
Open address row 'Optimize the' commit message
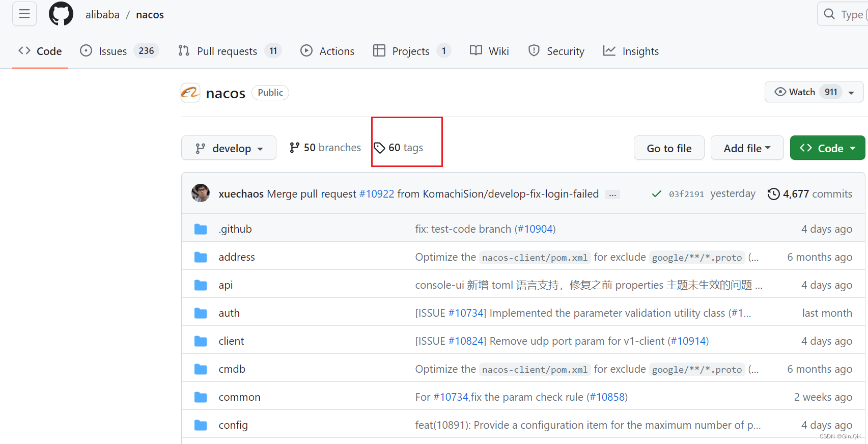pyautogui.click(x=445, y=257)
